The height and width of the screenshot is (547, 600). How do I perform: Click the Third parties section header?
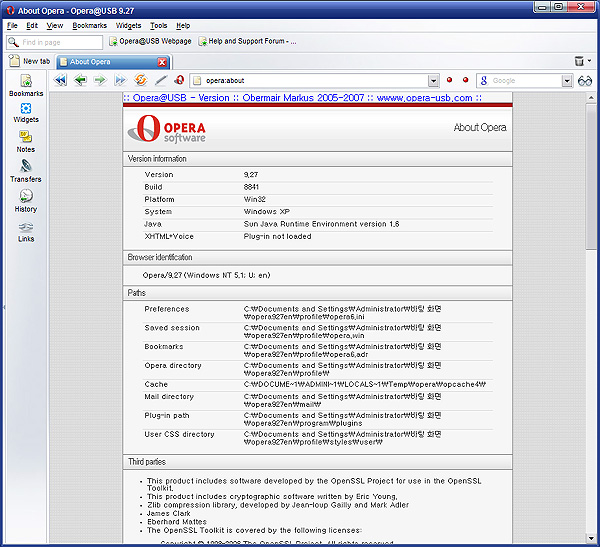tap(318, 462)
